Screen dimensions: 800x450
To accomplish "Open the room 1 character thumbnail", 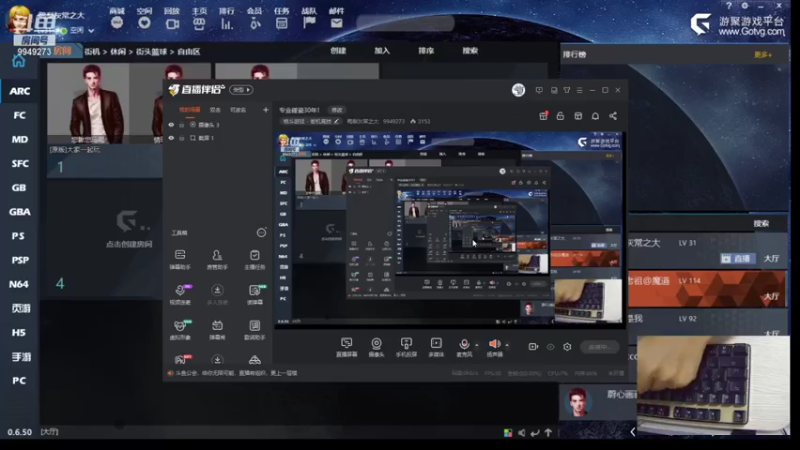I will click(x=88, y=103).
